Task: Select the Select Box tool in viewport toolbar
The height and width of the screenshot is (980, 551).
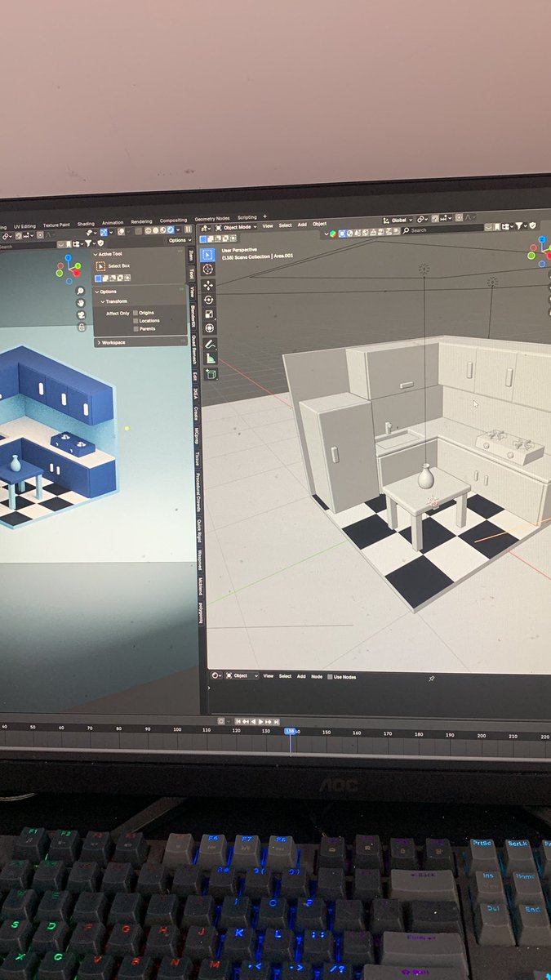Action: [207, 255]
